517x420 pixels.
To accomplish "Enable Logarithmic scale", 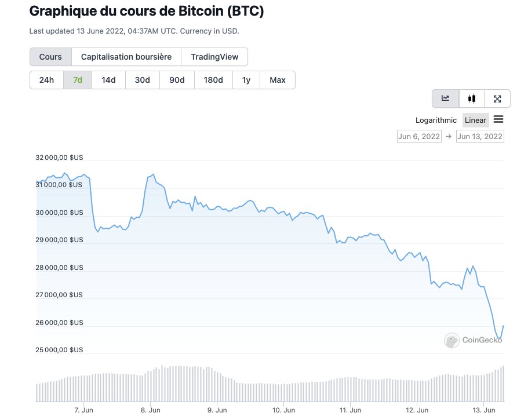I will click(x=436, y=120).
